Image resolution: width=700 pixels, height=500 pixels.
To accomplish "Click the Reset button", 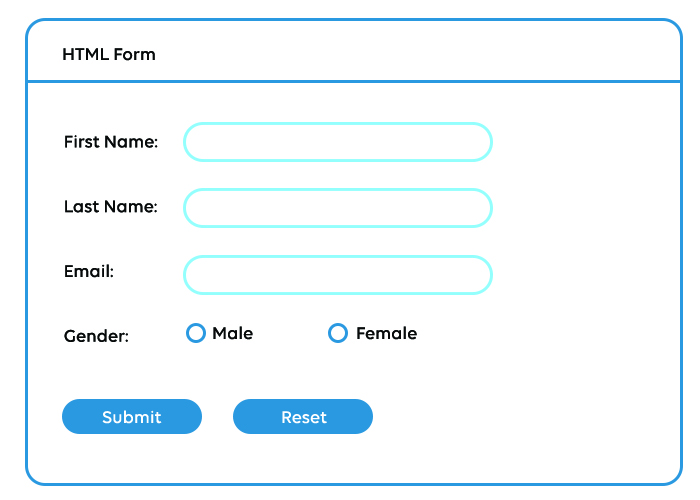I will 303,417.
